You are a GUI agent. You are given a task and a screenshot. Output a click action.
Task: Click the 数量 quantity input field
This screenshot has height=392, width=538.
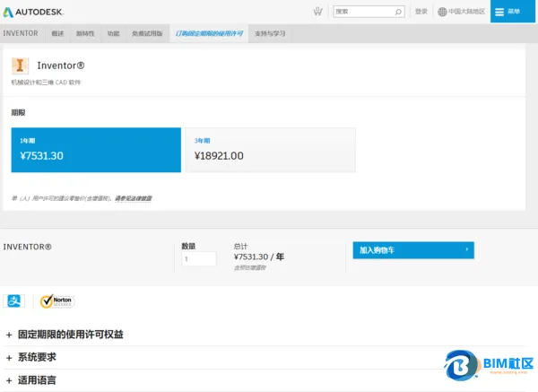(x=199, y=259)
